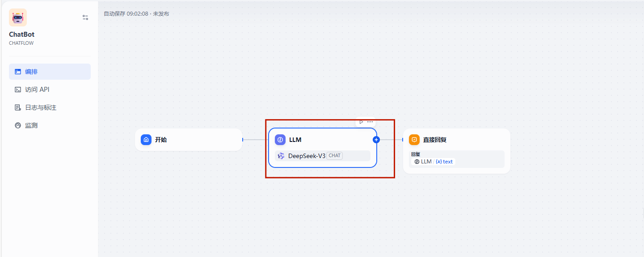The image size is (644, 257).
Task: Open 日志与标注 logs section
Action: [40, 107]
